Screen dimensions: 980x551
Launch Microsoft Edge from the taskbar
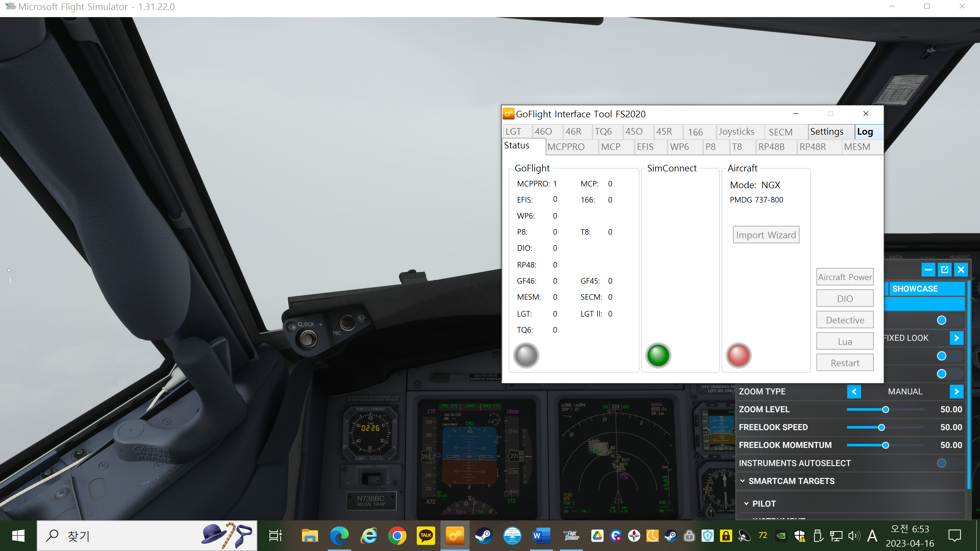[339, 536]
